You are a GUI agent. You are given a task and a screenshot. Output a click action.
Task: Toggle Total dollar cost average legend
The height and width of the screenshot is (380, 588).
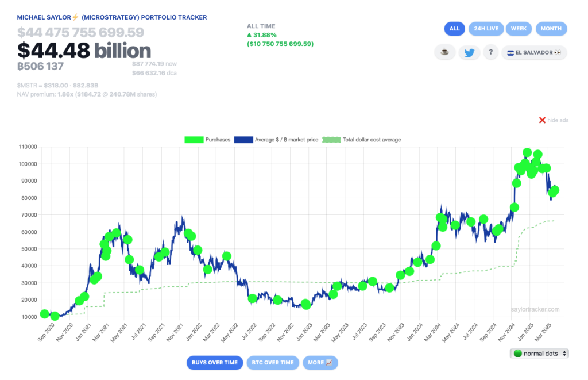362,140
